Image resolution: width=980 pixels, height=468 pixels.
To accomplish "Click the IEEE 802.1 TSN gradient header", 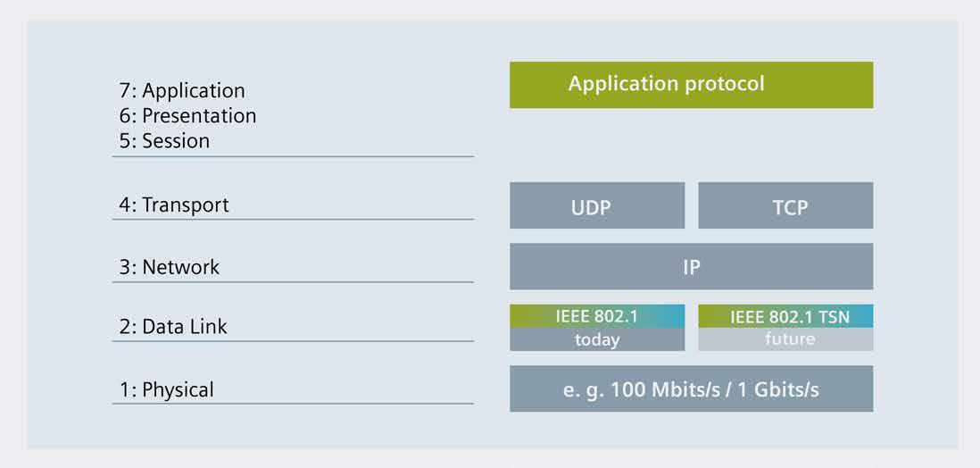I will click(x=785, y=316).
